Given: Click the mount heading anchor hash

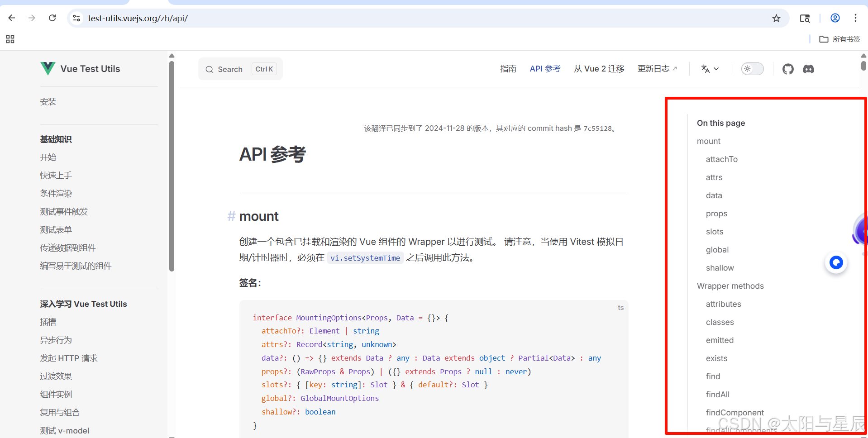Looking at the screenshot, I should [231, 216].
